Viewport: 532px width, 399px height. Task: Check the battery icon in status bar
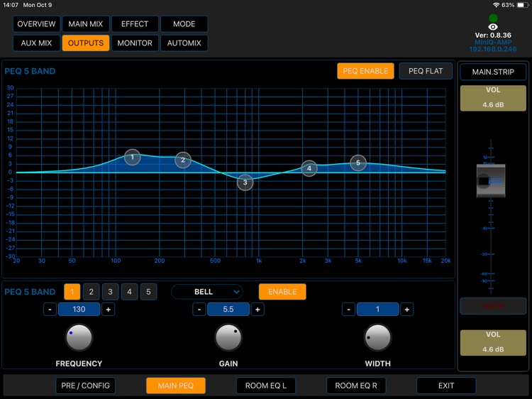[523, 5]
